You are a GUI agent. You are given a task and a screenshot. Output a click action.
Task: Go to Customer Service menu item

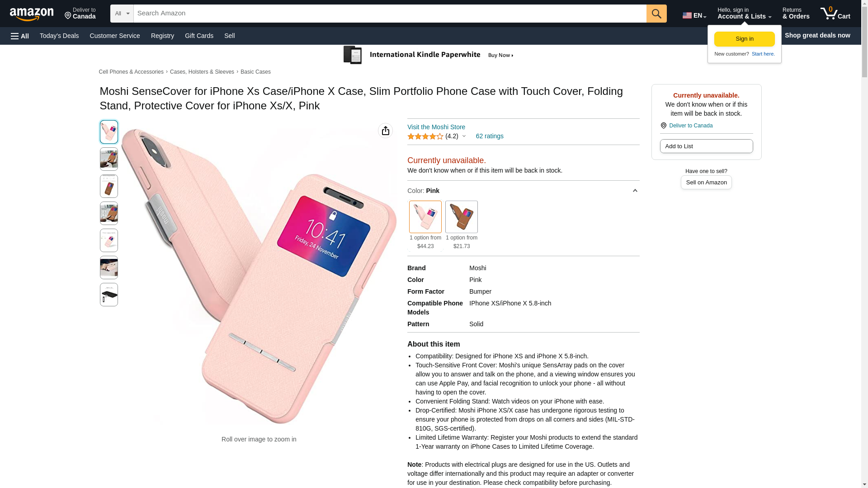pos(115,36)
